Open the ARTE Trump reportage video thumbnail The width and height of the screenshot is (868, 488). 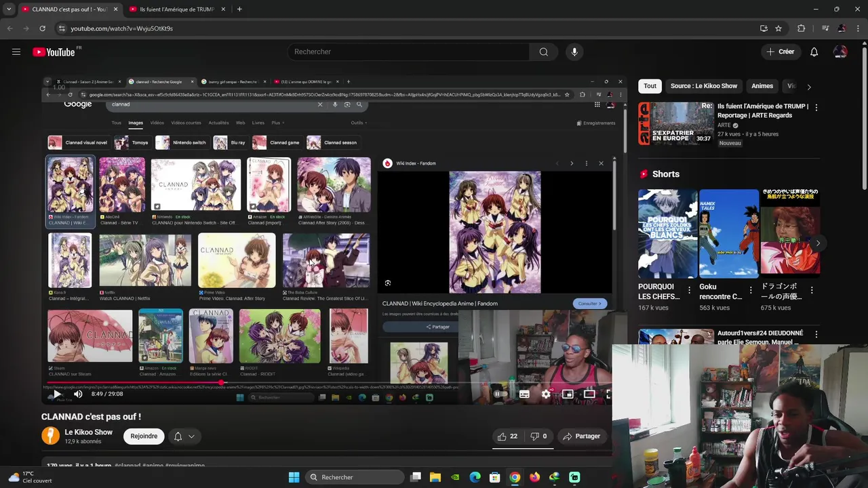click(x=676, y=123)
